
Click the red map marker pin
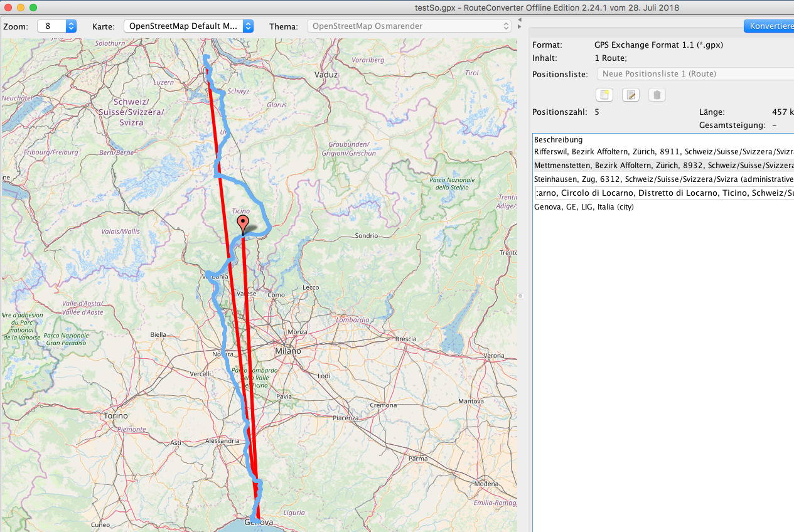(x=242, y=225)
